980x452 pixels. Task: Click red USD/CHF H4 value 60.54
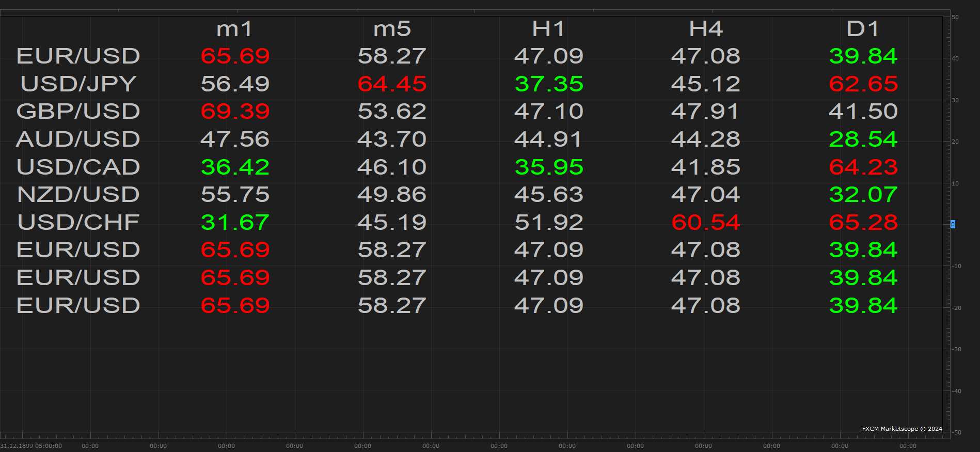point(706,223)
